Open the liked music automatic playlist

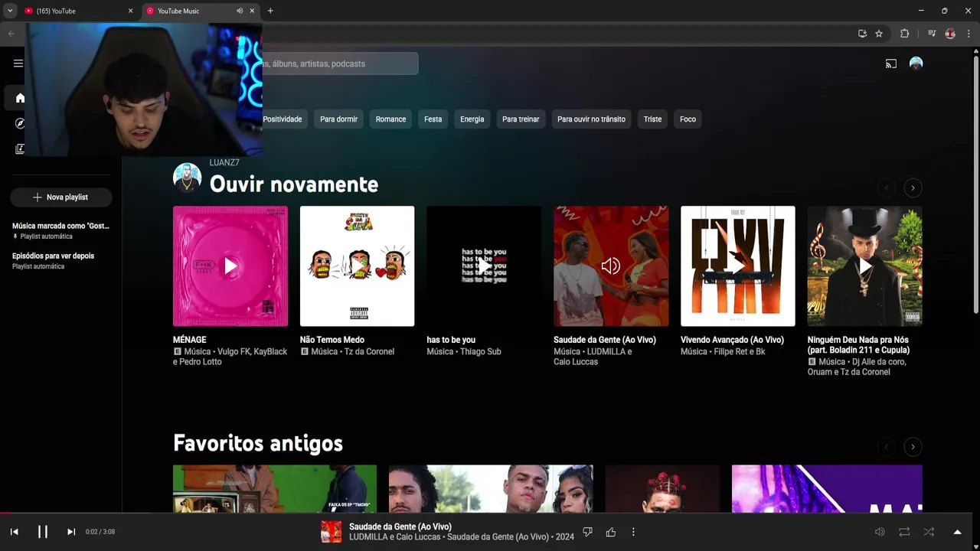click(61, 230)
